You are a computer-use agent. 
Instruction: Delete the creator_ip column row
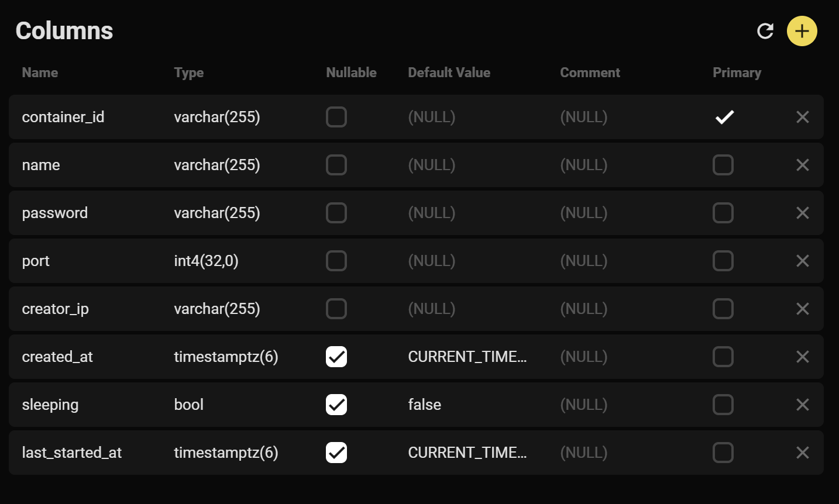click(x=802, y=309)
